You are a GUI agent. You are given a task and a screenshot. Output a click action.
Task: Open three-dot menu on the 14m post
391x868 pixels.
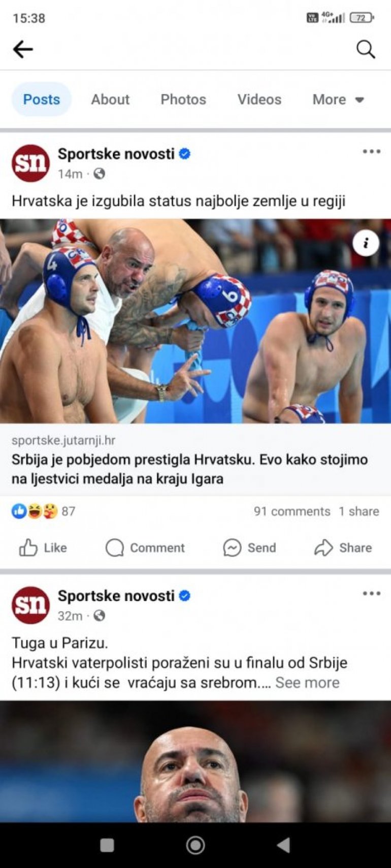click(x=372, y=151)
